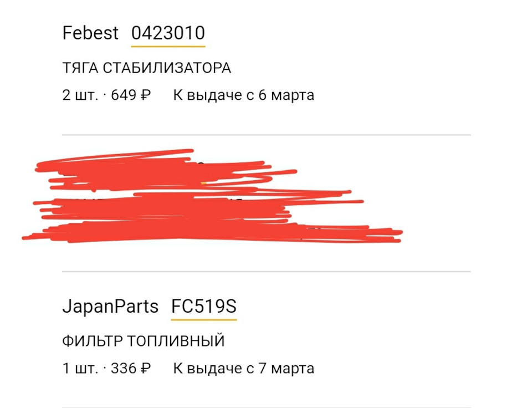Viewport: 532px width, 408px height.
Task: Click the ruble sign after 649
Action: click(145, 95)
